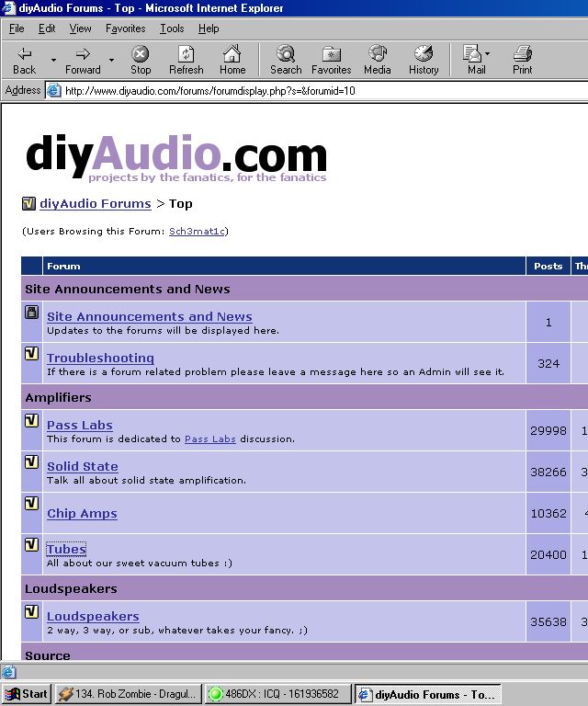Go to the Home page
The width and height of the screenshot is (588, 706).
232,60
